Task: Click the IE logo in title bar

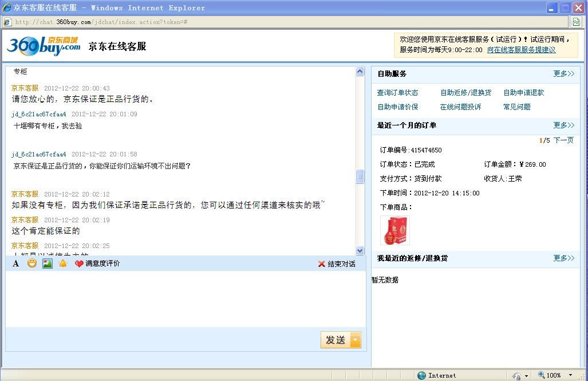Action: tap(7, 7)
